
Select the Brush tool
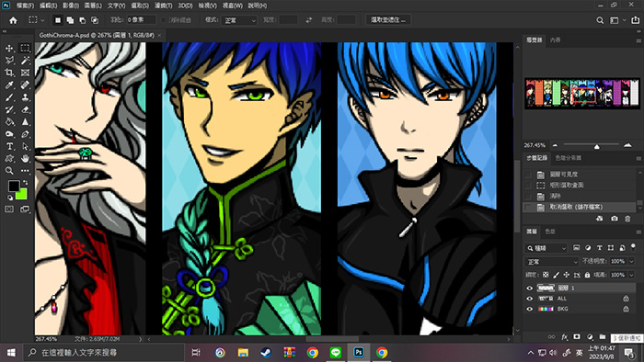coord(9,97)
